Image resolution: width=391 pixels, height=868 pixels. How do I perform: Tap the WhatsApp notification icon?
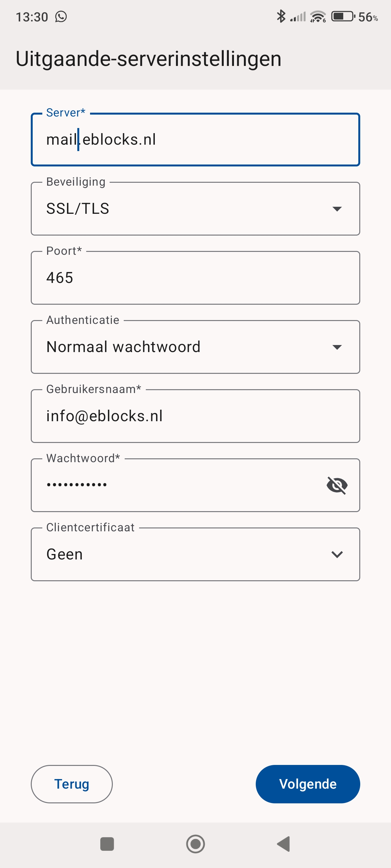(61, 17)
